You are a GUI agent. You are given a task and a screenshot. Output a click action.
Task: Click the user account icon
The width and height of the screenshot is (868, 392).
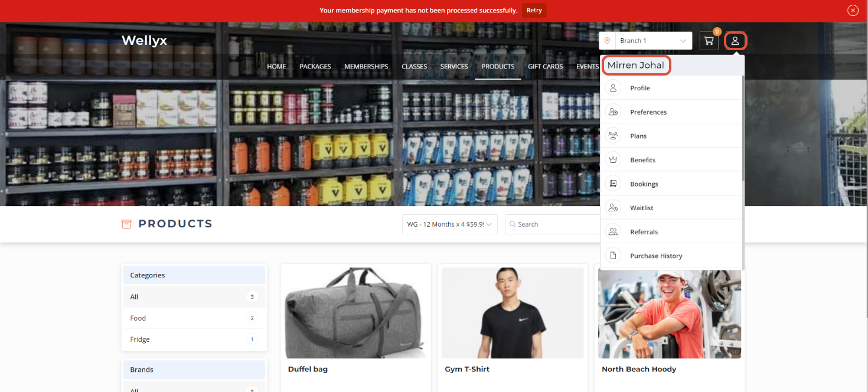(x=735, y=41)
